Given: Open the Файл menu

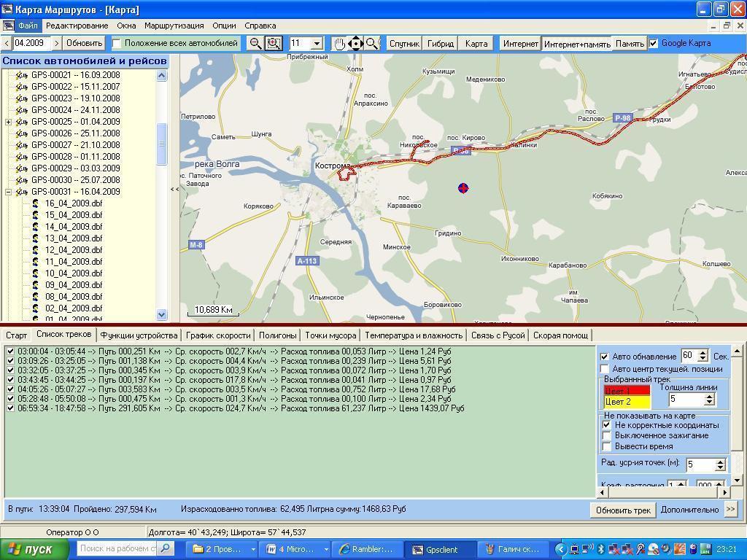Looking at the screenshot, I should click(28, 26).
